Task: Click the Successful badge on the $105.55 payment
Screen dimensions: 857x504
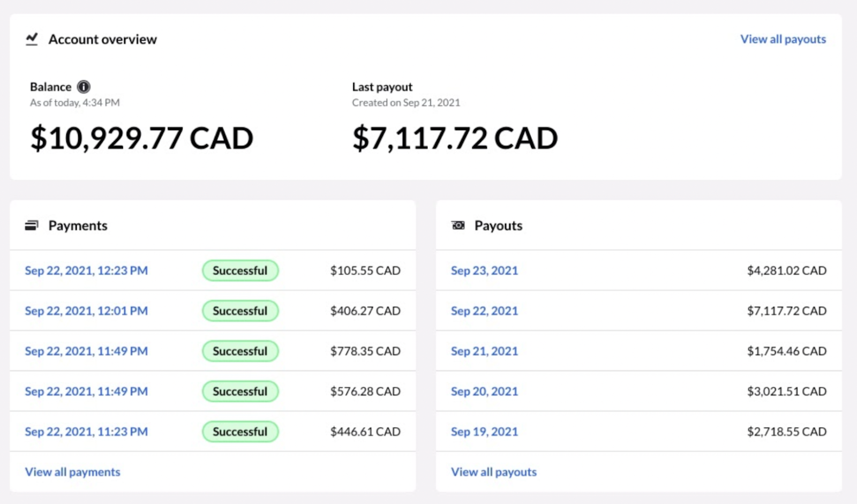Action: [x=240, y=270]
